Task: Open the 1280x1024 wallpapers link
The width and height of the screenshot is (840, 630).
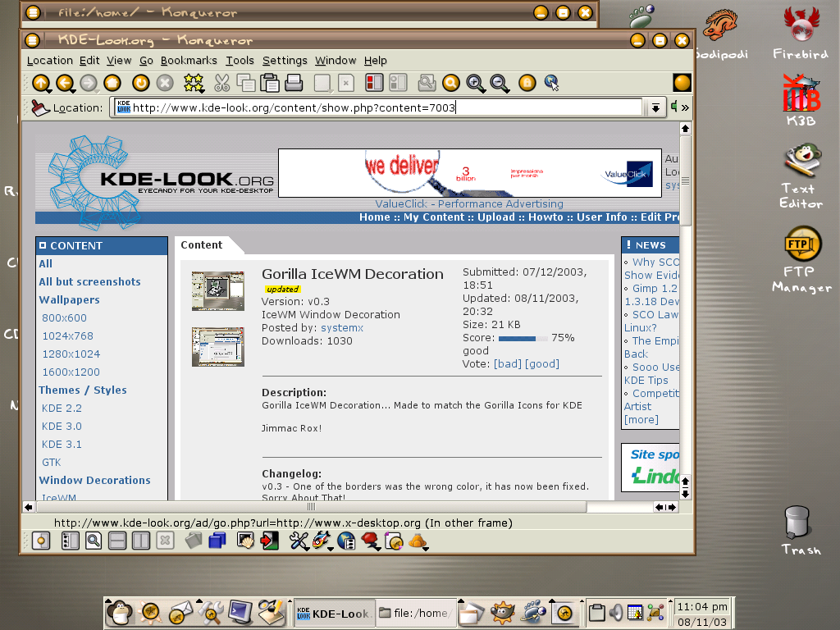Action: coord(71,354)
